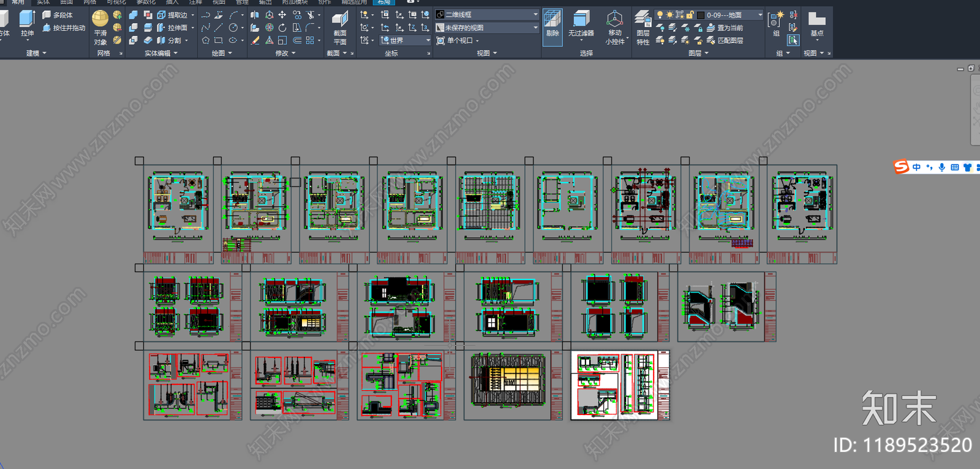Expand the 修改 panel title
The height and width of the screenshot is (469, 980).
[285, 53]
